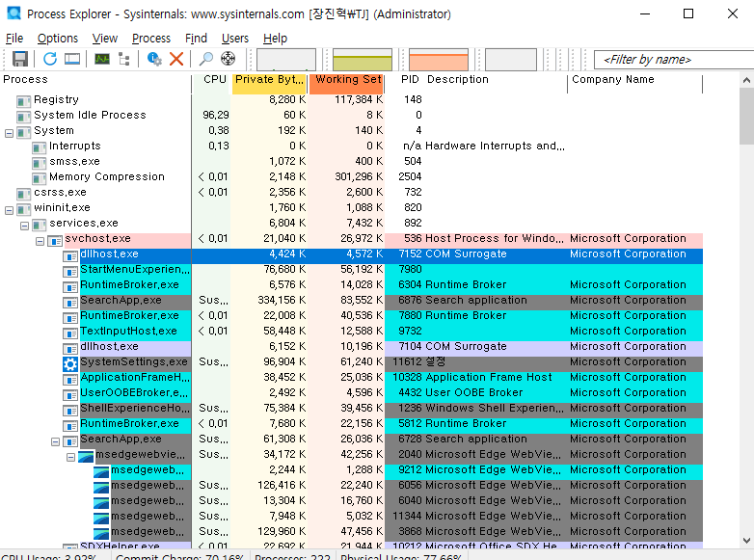Select the ShellExperienceHo... row
The height and width of the screenshot is (560, 754).
point(351,408)
